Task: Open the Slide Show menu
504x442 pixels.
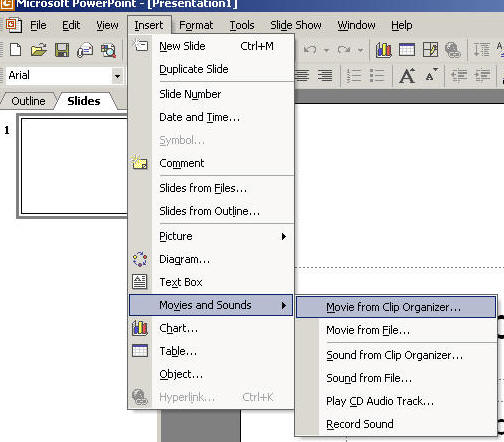Action: pos(296,25)
